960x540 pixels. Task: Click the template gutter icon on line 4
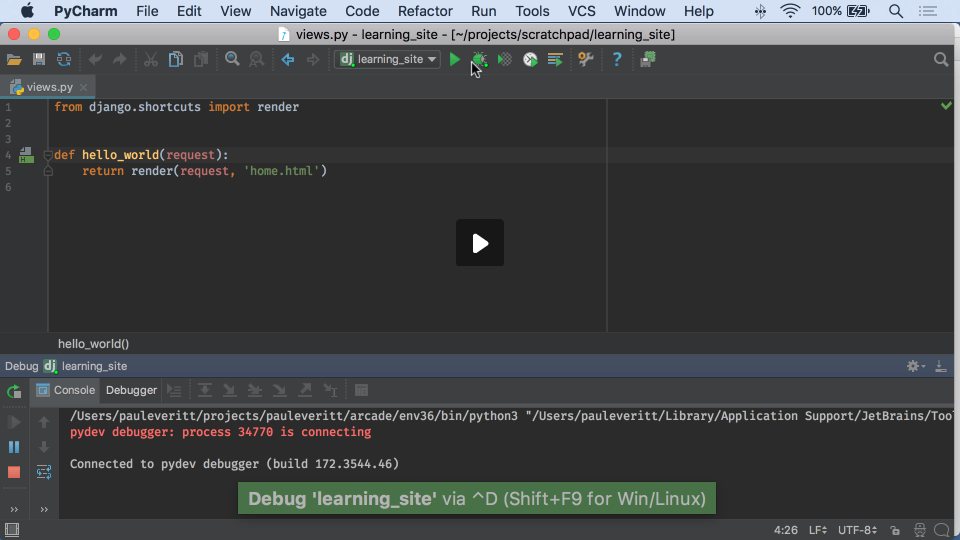26,156
